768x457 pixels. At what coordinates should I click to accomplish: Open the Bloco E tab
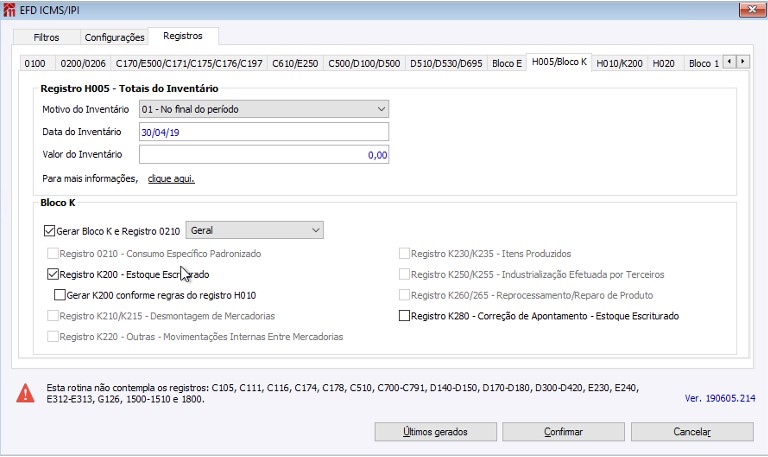[507, 63]
